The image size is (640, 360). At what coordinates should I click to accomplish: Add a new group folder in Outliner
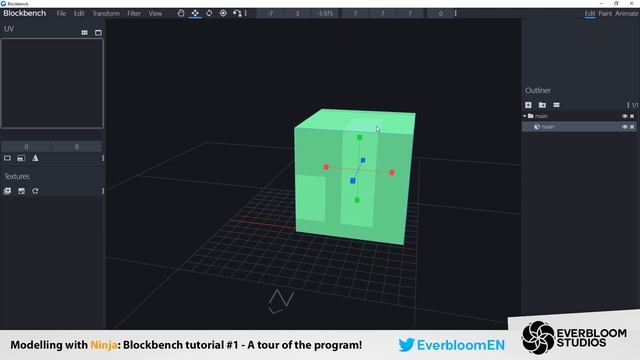coord(542,105)
